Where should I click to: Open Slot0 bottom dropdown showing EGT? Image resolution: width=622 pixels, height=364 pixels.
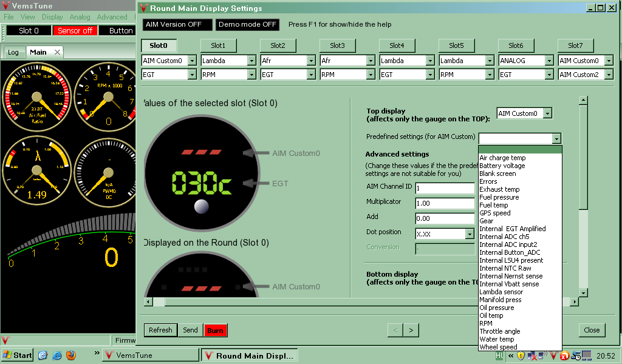point(169,75)
